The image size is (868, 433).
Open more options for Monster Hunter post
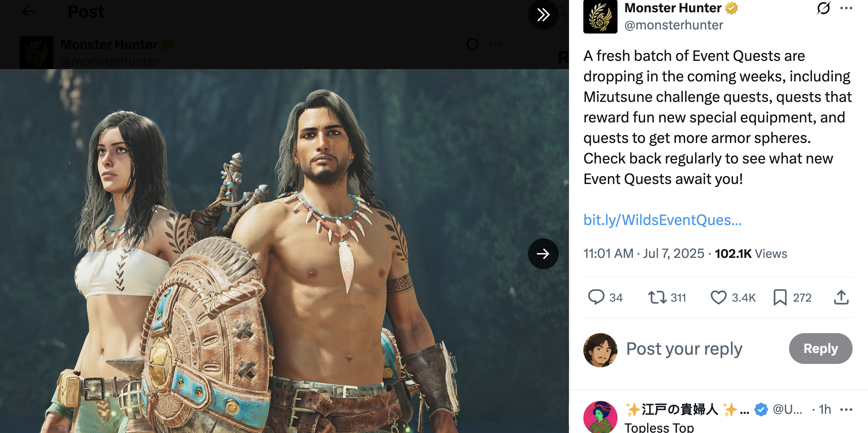point(846,8)
